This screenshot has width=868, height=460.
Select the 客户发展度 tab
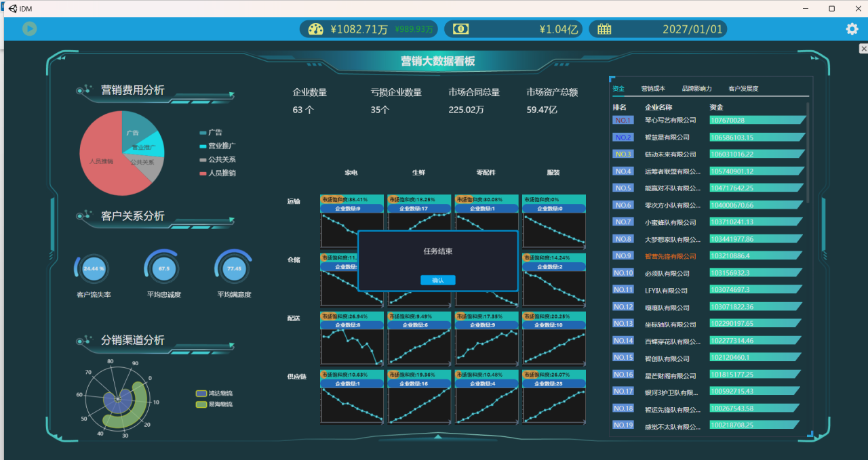coord(743,89)
